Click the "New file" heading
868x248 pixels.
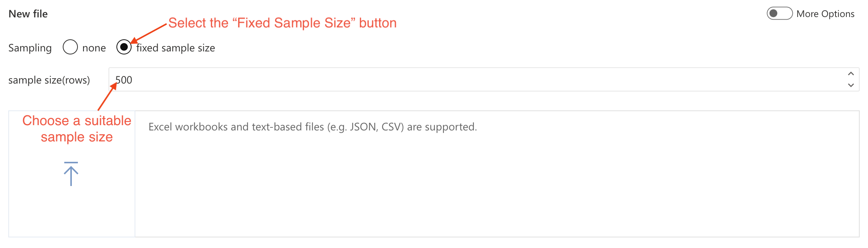28,14
